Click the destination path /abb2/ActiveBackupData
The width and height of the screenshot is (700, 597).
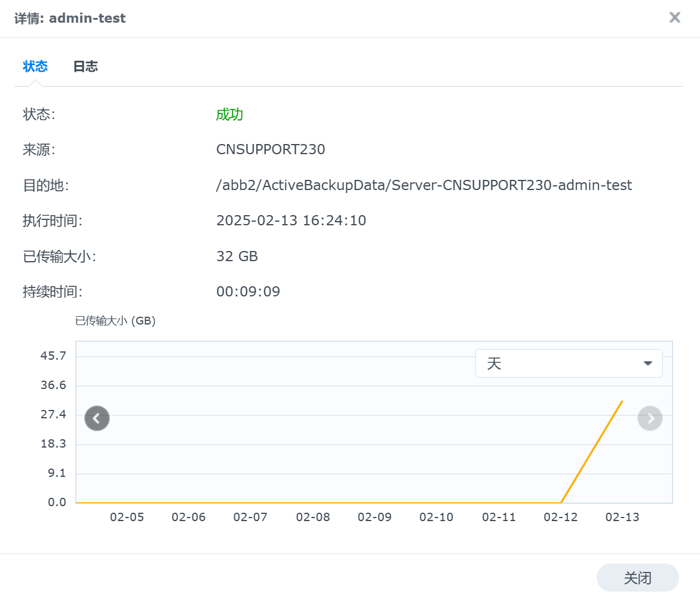[x=424, y=185]
